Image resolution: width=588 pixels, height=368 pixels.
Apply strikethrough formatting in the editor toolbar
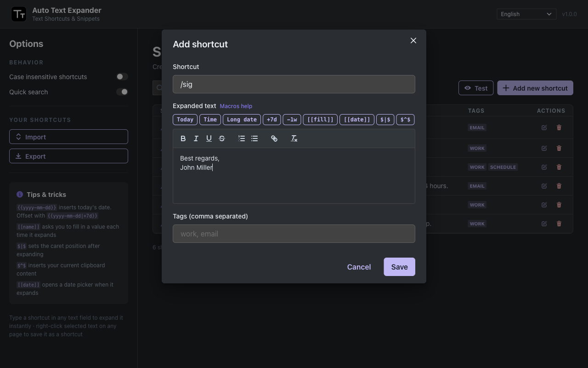222,138
